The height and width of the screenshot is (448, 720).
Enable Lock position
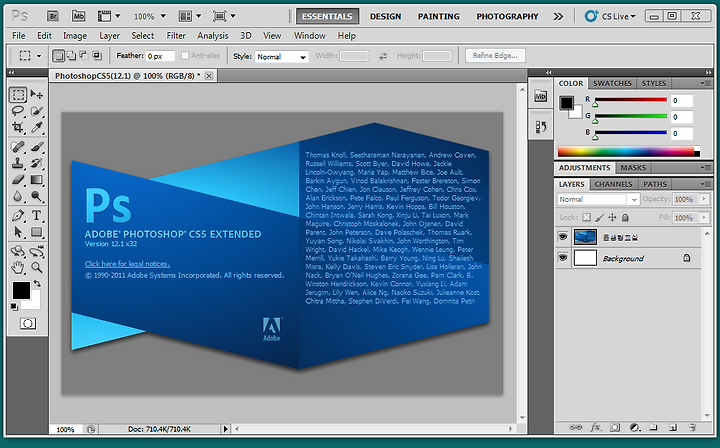612,217
